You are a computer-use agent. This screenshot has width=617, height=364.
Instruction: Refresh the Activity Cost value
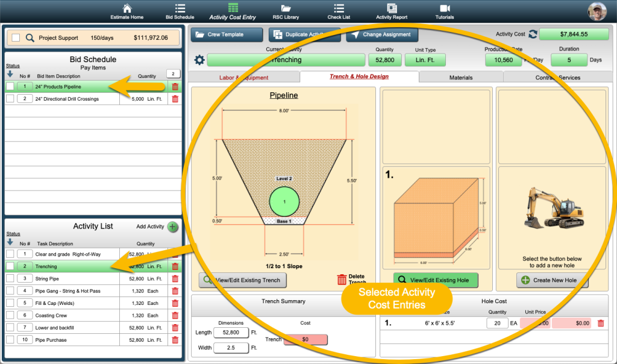(x=533, y=34)
